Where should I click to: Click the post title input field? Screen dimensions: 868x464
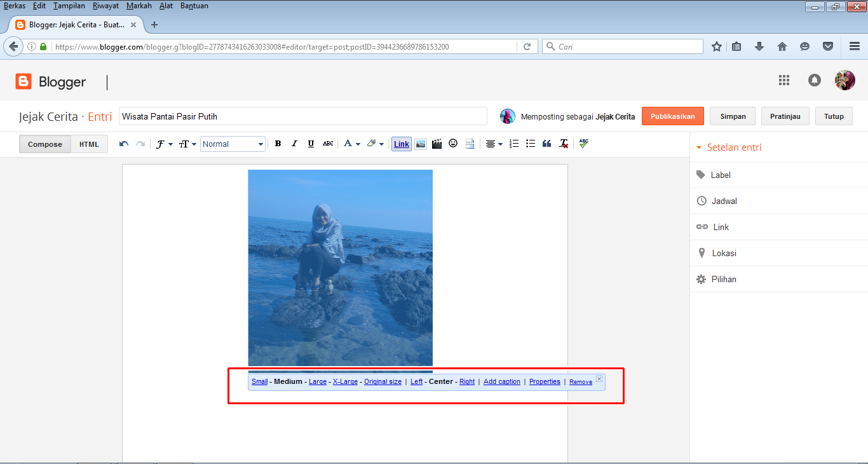303,116
